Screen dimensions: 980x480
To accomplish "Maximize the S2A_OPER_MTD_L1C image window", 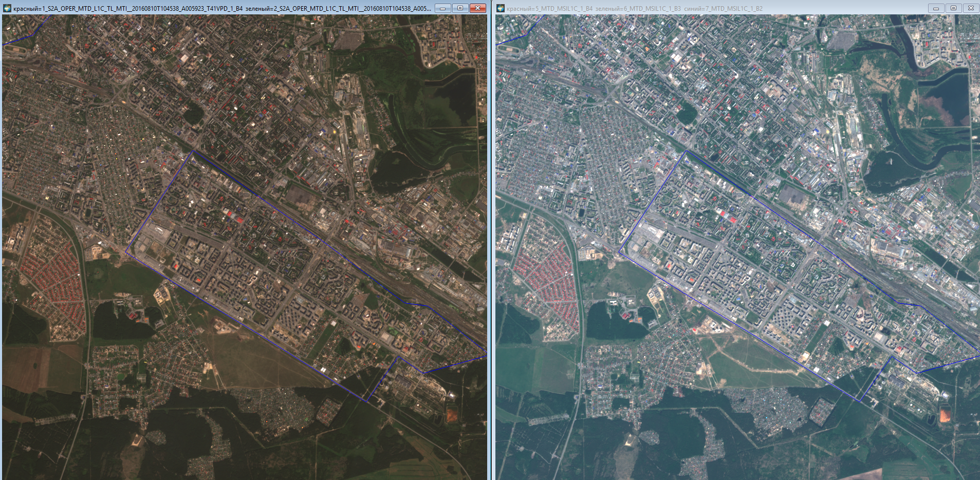I will point(460,8).
